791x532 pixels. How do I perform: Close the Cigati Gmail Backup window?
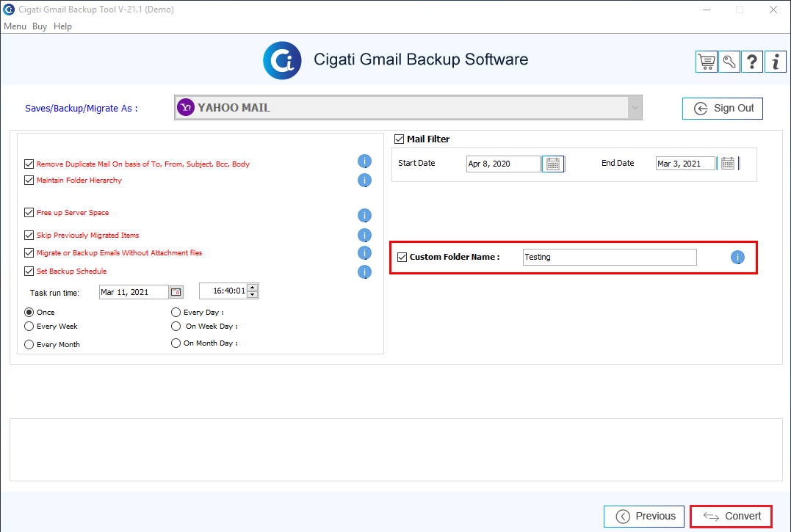coord(773,10)
